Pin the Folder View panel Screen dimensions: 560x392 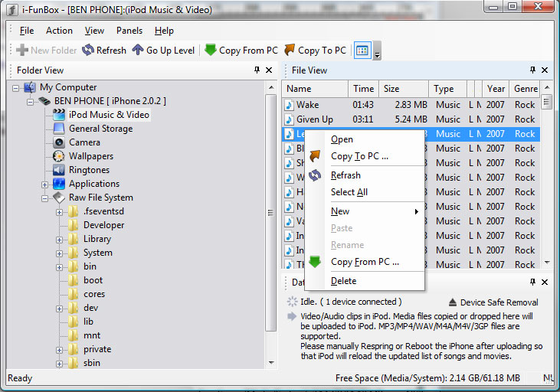(x=257, y=70)
